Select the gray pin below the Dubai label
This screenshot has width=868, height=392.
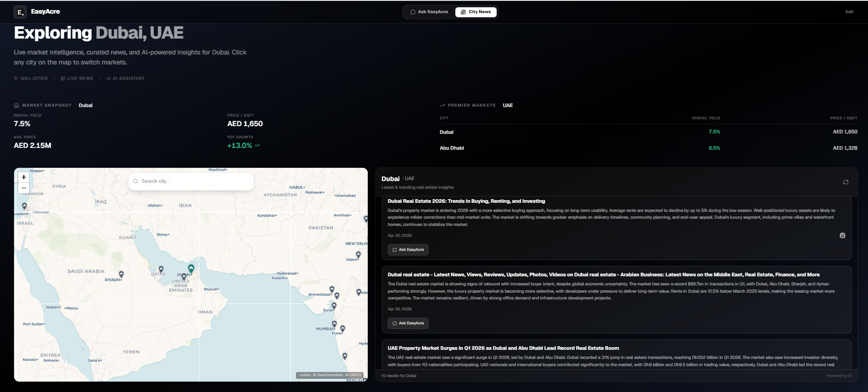184,277
